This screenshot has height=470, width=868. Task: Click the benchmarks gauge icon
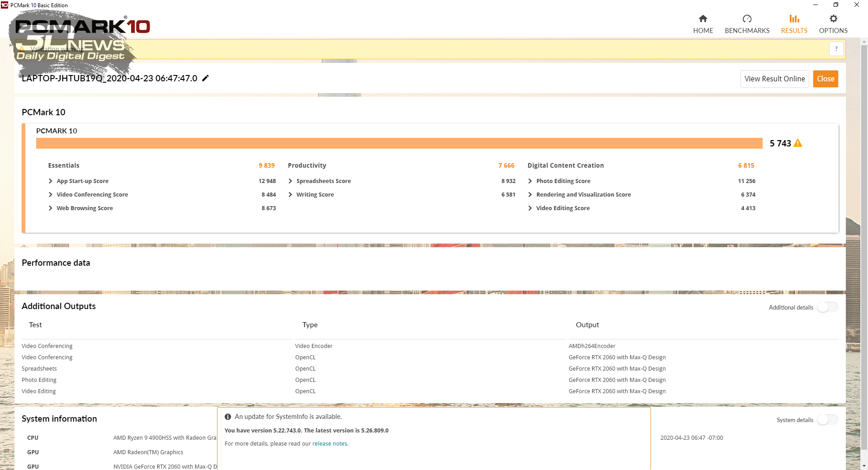point(747,19)
